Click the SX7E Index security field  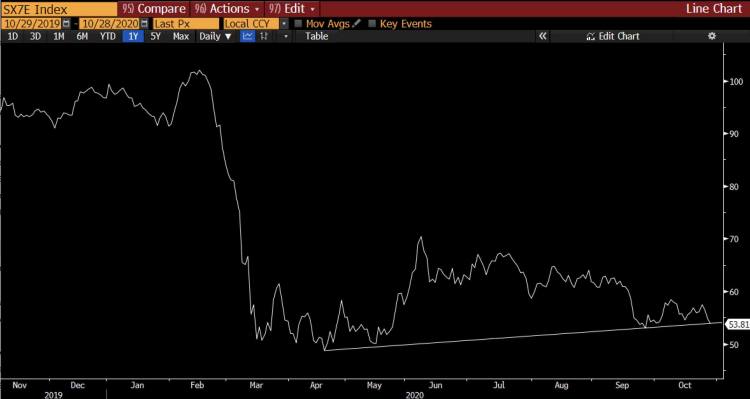(59, 9)
